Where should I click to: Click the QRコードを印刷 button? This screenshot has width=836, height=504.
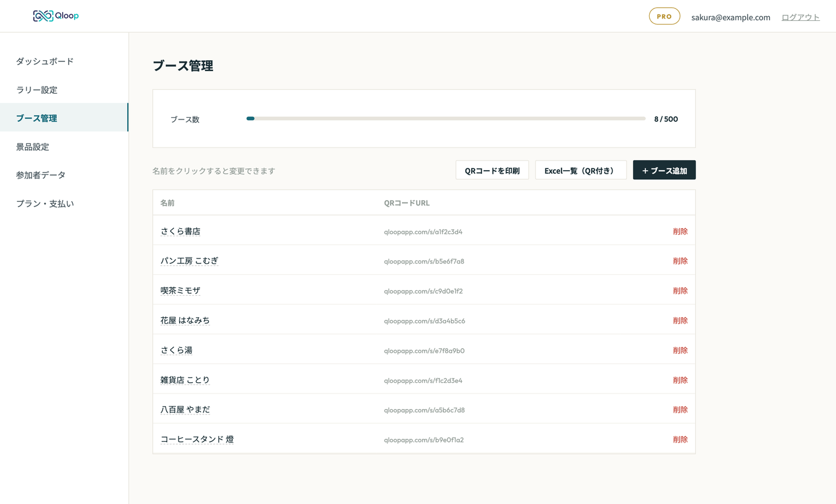[492, 170]
